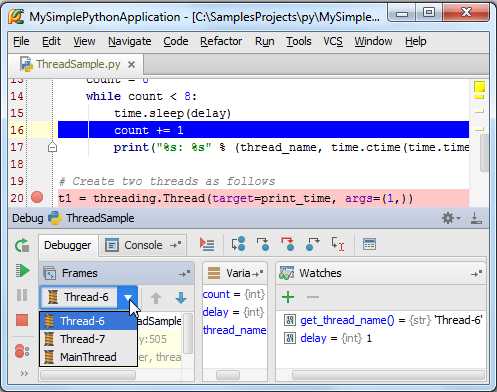This screenshot has height=392, width=497.
Task: Open the Code menu
Action: [176, 41]
